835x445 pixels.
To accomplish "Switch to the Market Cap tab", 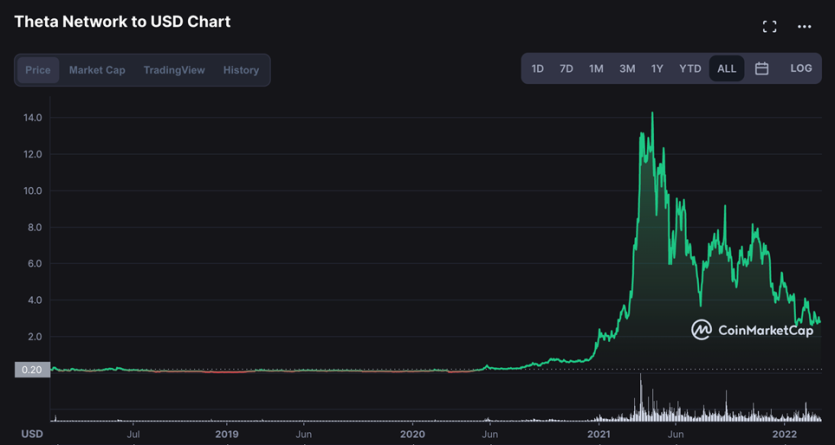I will click(97, 70).
